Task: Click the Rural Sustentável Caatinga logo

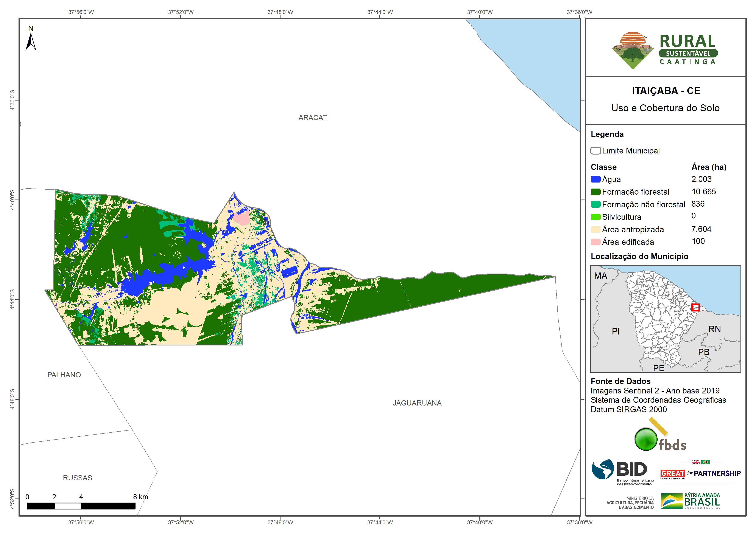Action: (664, 50)
